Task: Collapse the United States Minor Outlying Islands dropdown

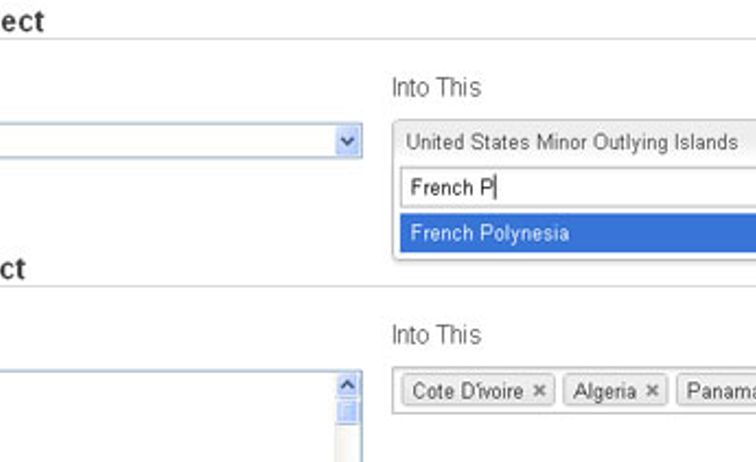Action: [575, 142]
